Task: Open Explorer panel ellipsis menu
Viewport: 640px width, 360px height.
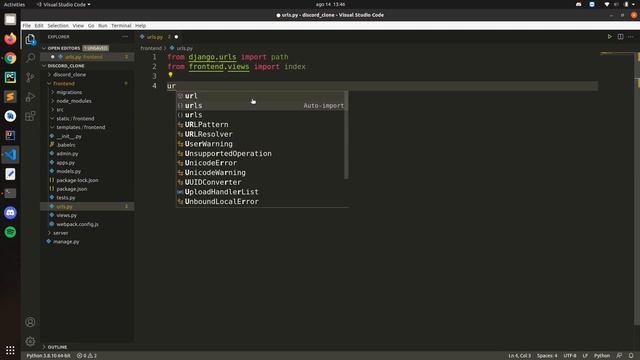Action: pos(125,37)
